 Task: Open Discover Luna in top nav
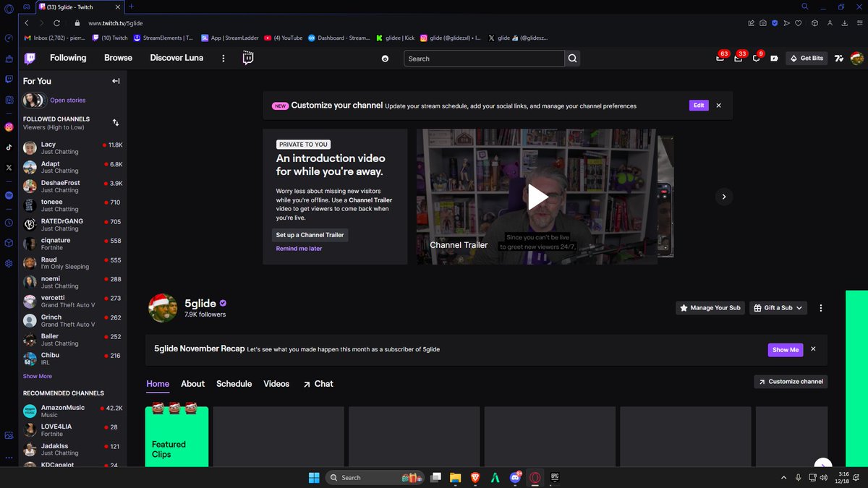point(176,58)
